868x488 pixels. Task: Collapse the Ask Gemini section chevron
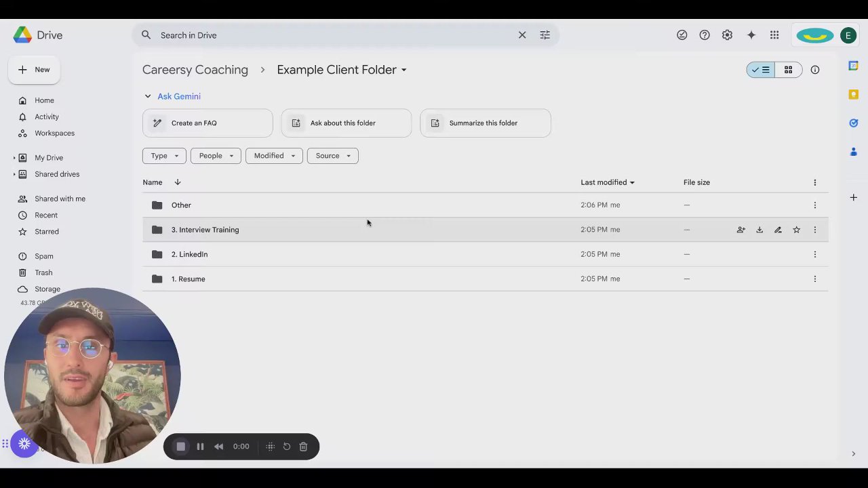147,96
